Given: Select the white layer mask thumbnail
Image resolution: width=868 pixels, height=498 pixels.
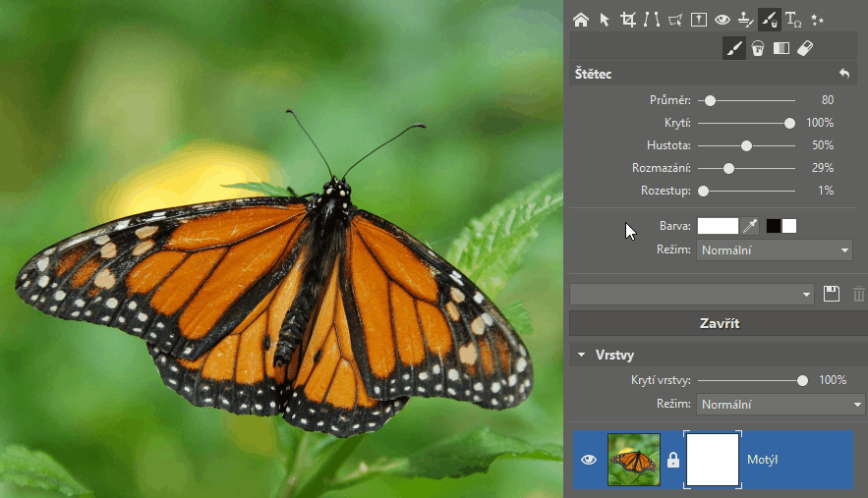Looking at the screenshot, I should point(712,459).
